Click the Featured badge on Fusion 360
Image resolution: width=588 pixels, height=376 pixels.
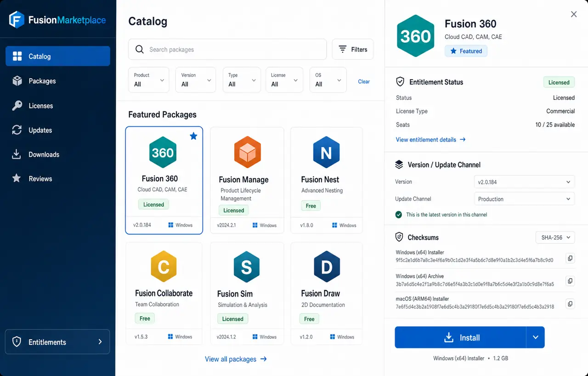pyautogui.click(x=466, y=51)
